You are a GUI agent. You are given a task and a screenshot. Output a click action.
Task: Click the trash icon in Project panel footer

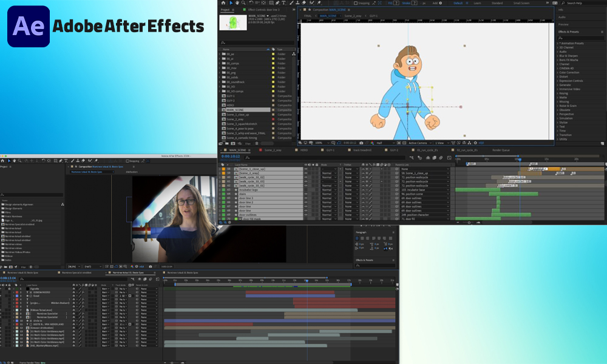coord(257,144)
